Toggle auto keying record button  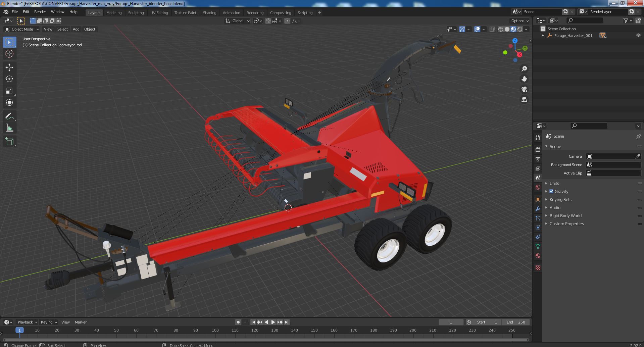[238, 322]
